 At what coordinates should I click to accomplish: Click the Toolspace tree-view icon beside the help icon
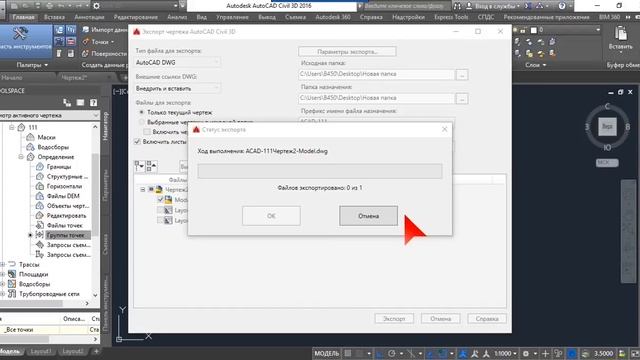tap(67, 102)
